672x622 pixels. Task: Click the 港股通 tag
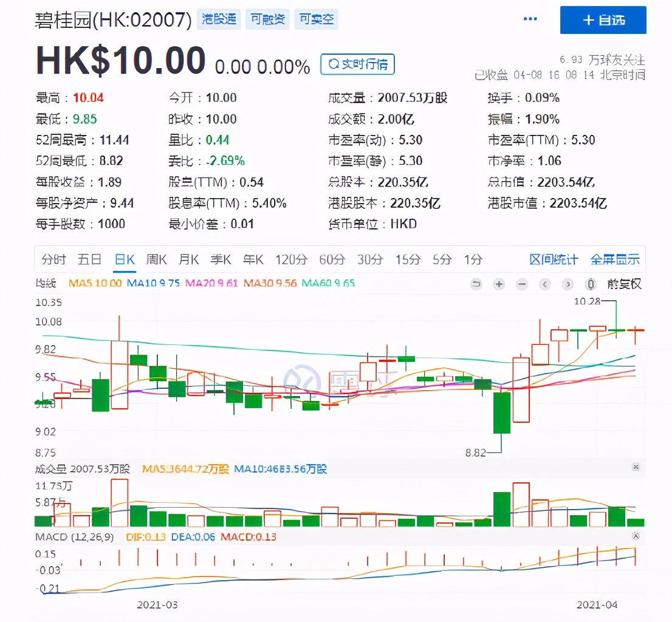click(x=219, y=19)
